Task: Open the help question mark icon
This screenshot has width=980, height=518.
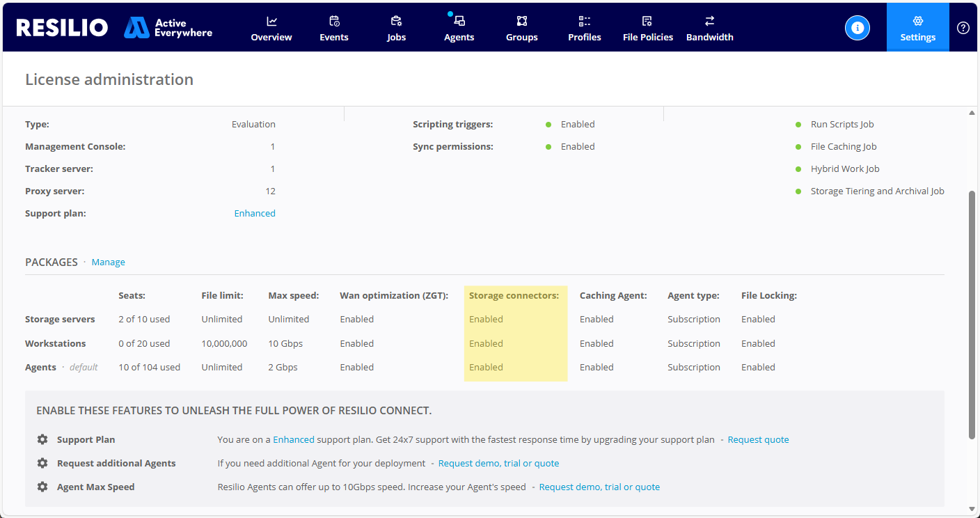Action: click(x=963, y=28)
